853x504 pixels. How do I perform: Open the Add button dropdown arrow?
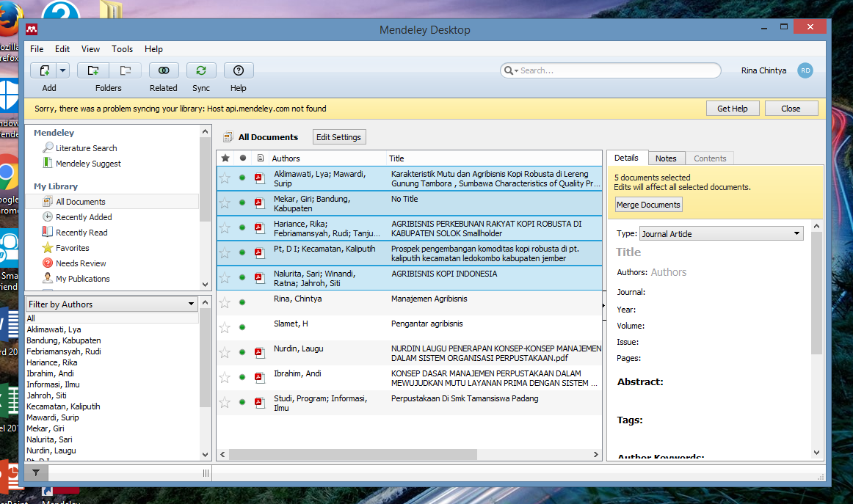[62, 70]
